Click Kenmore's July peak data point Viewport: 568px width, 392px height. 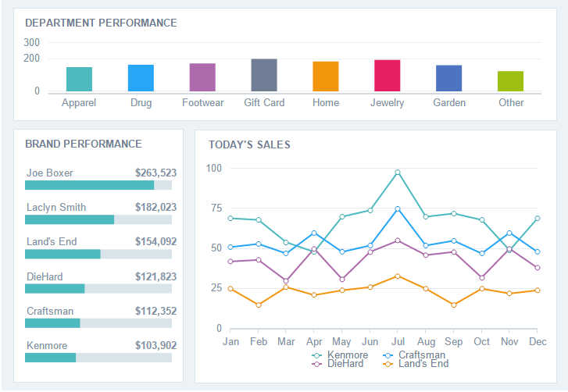coord(398,173)
